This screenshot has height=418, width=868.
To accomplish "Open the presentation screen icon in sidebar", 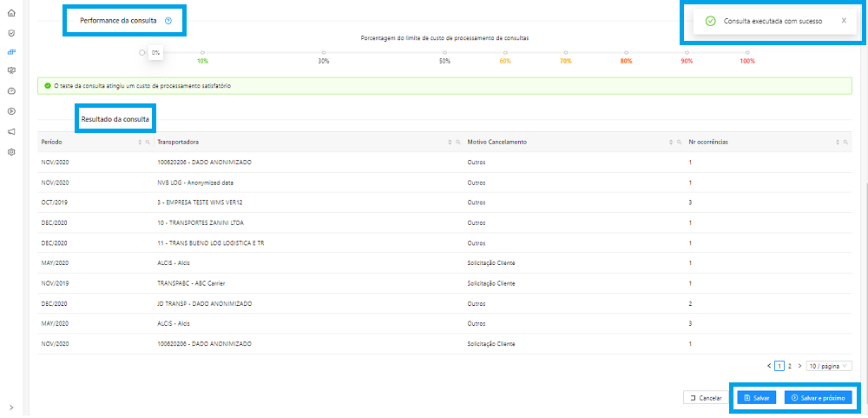I will pyautogui.click(x=11, y=70).
